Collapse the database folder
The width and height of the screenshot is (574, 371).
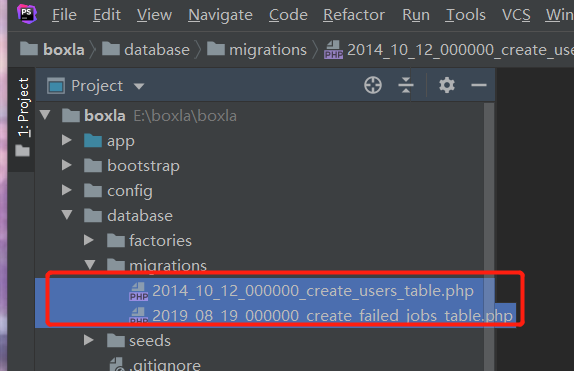click(67, 215)
